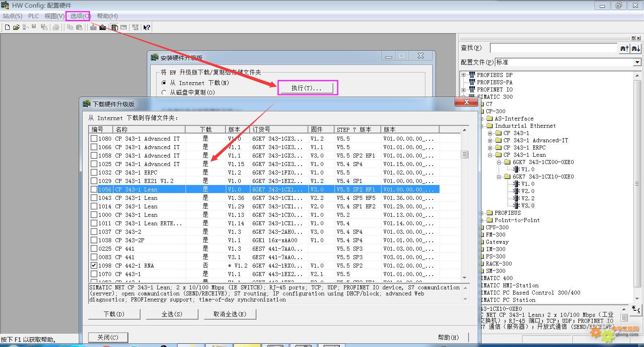644x347 pixels.
Task: Click the PROFINET IO network icon
Action: [x=472, y=89]
